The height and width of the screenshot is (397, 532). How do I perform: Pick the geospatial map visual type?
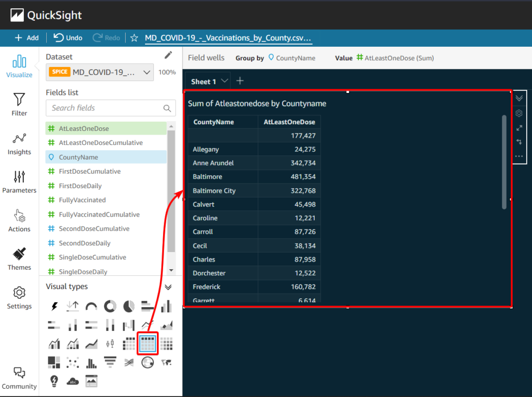tap(148, 362)
